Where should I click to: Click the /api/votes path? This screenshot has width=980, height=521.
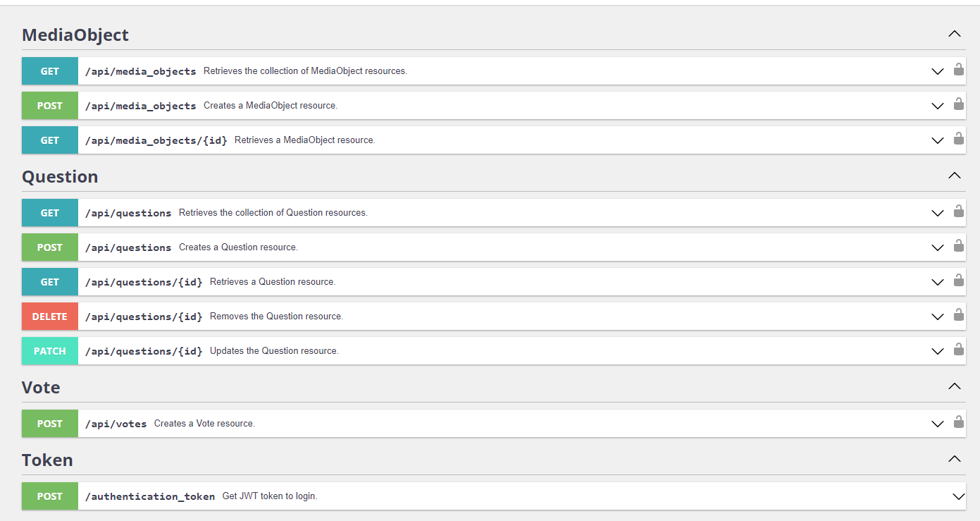click(116, 424)
